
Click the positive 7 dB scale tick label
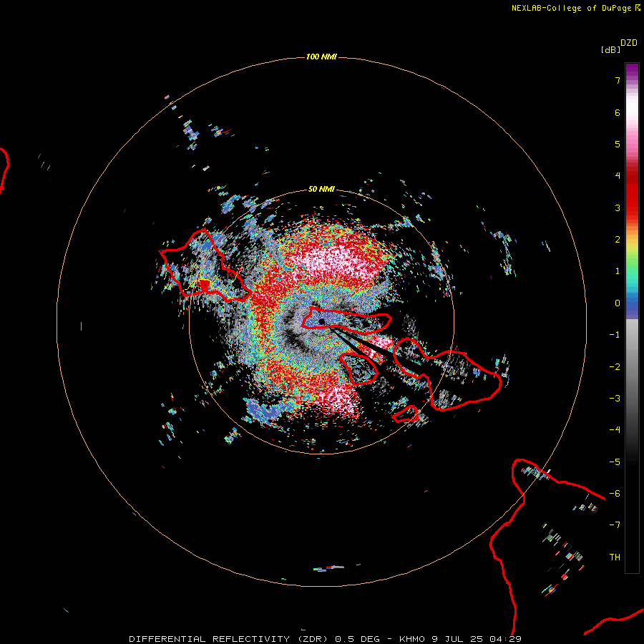[618, 80]
